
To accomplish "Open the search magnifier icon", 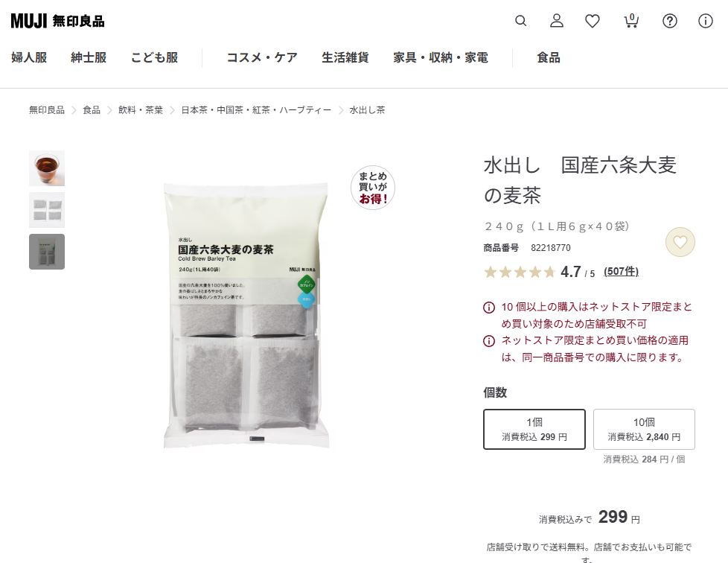I will point(520,21).
